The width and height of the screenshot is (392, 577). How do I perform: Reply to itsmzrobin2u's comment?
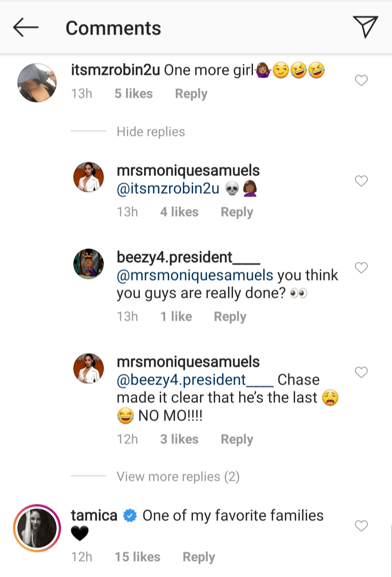tap(191, 94)
